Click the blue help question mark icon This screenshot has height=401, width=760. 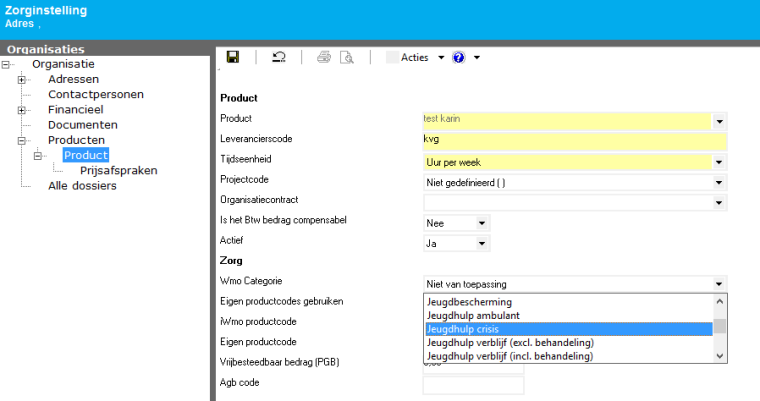click(x=459, y=57)
